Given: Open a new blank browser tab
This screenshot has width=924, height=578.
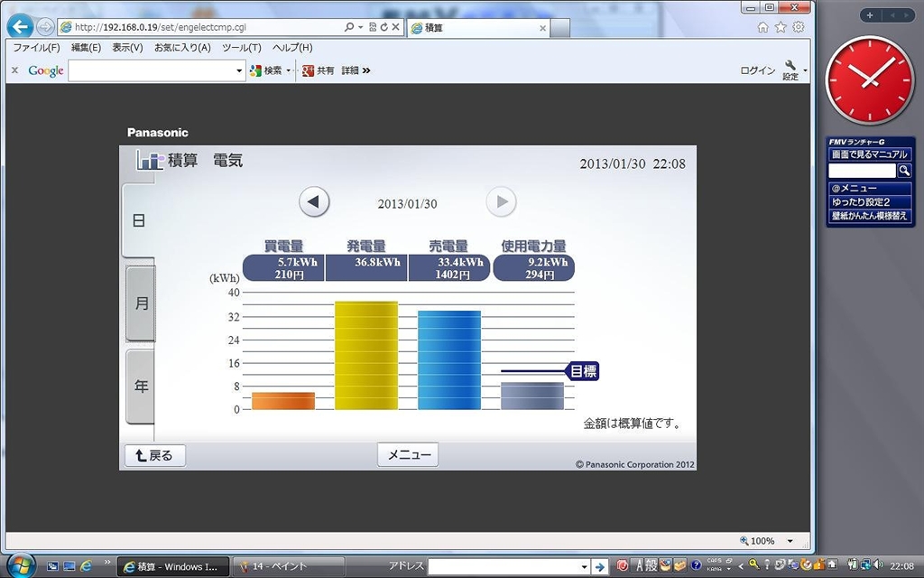Looking at the screenshot, I should click(560, 28).
